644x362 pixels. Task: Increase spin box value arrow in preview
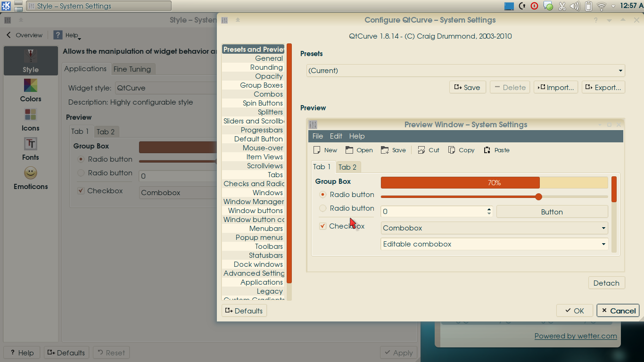tap(489, 209)
